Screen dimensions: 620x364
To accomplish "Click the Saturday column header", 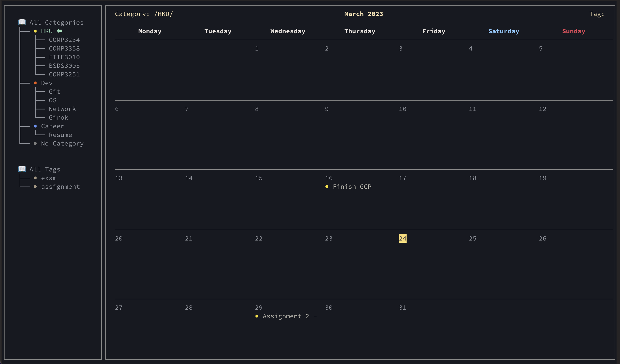I will click(504, 31).
